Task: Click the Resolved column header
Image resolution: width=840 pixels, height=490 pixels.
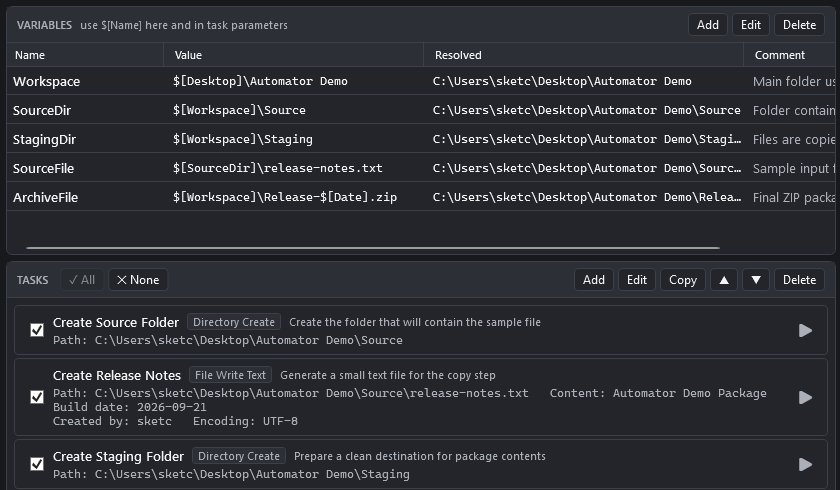Action: coord(583,55)
